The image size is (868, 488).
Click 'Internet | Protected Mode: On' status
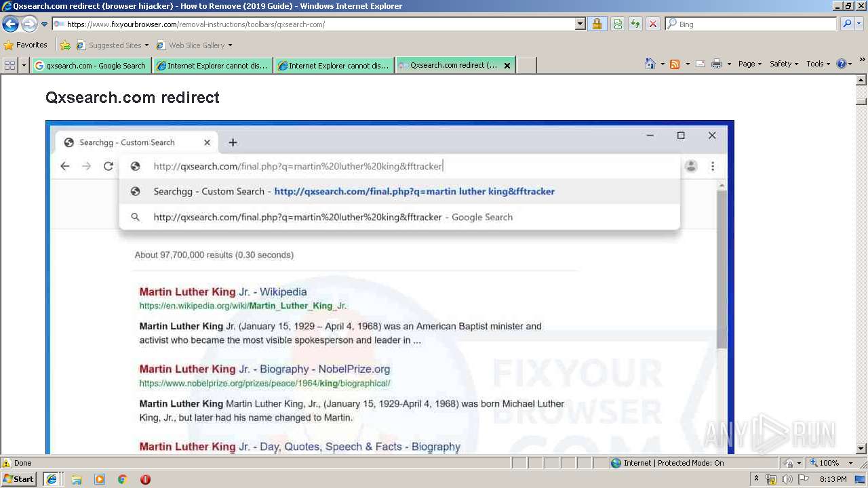667,463
